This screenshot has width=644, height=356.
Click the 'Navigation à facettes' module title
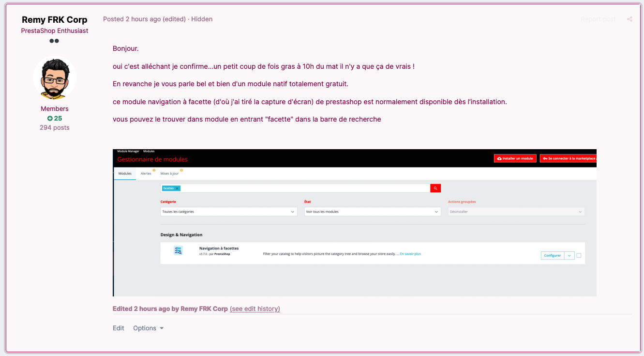[219, 248]
